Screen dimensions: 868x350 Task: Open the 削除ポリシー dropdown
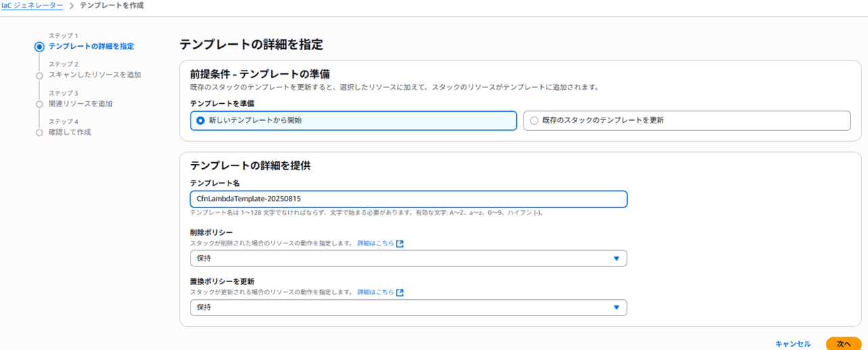[408, 258]
